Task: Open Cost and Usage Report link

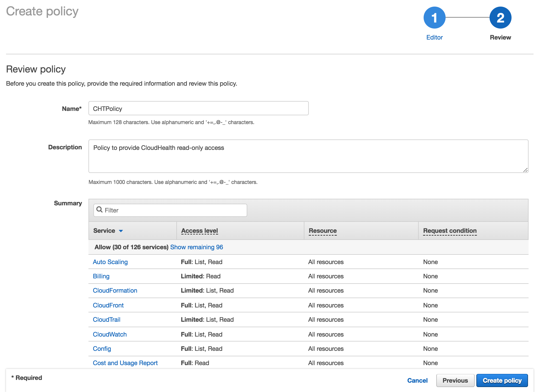Action: 125,363
